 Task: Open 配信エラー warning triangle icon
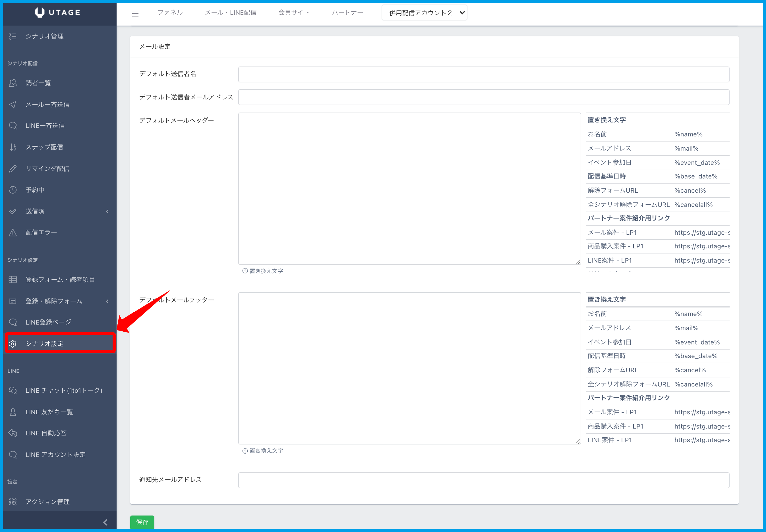(x=13, y=232)
